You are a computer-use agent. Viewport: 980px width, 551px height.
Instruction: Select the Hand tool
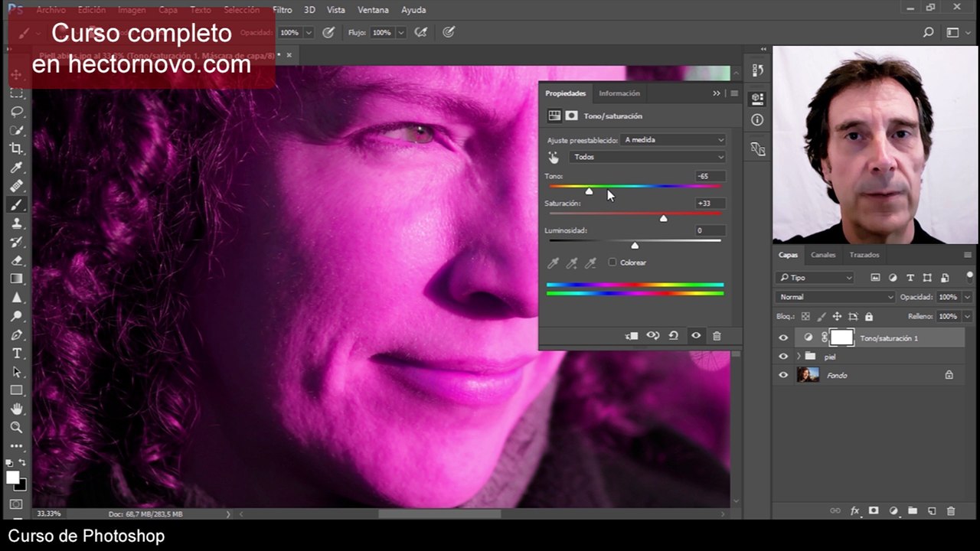click(x=17, y=409)
